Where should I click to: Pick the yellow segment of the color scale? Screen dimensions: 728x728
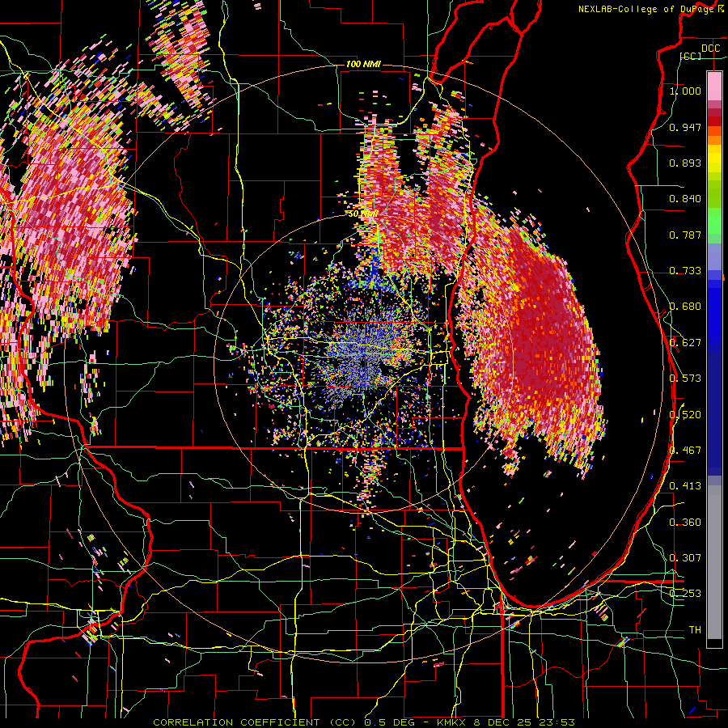point(714,159)
